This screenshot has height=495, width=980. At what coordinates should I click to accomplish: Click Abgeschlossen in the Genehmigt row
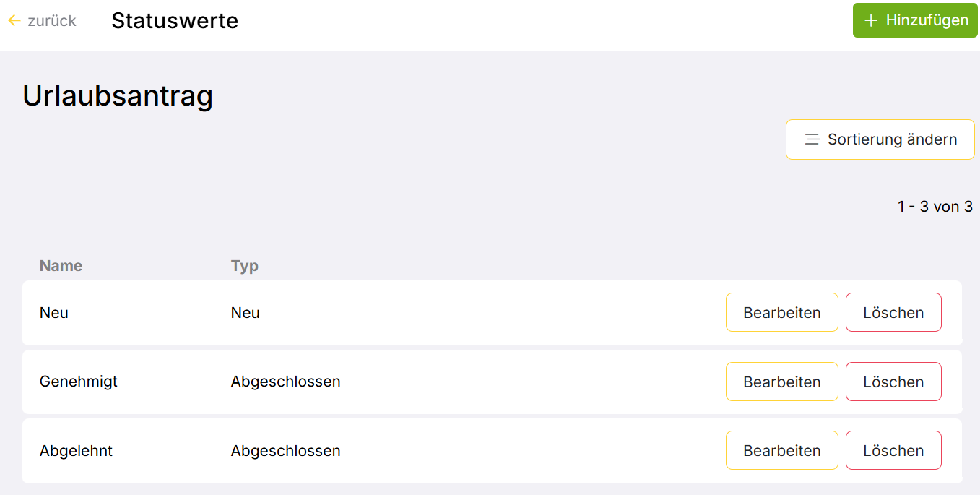[x=285, y=382]
